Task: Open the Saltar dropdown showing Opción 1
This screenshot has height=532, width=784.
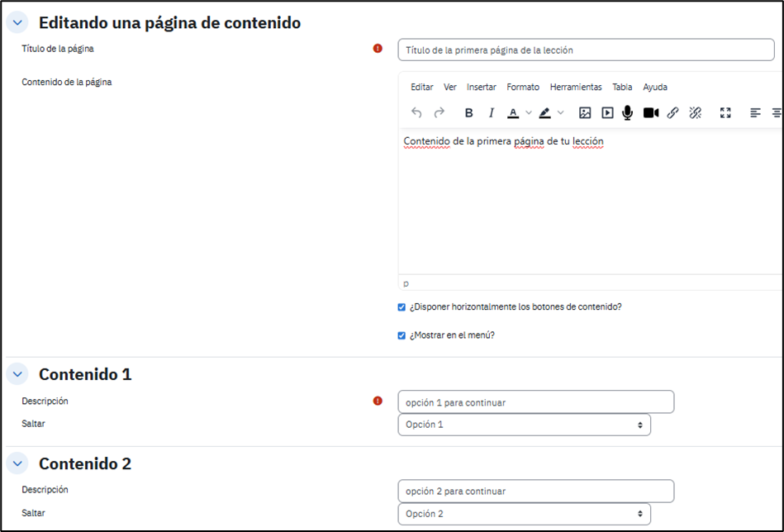Action: (x=524, y=425)
